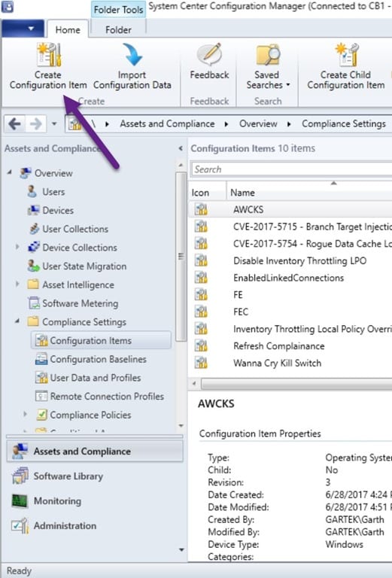Click the Device Collections icon
The image size is (392, 578).
coord(34,247)
